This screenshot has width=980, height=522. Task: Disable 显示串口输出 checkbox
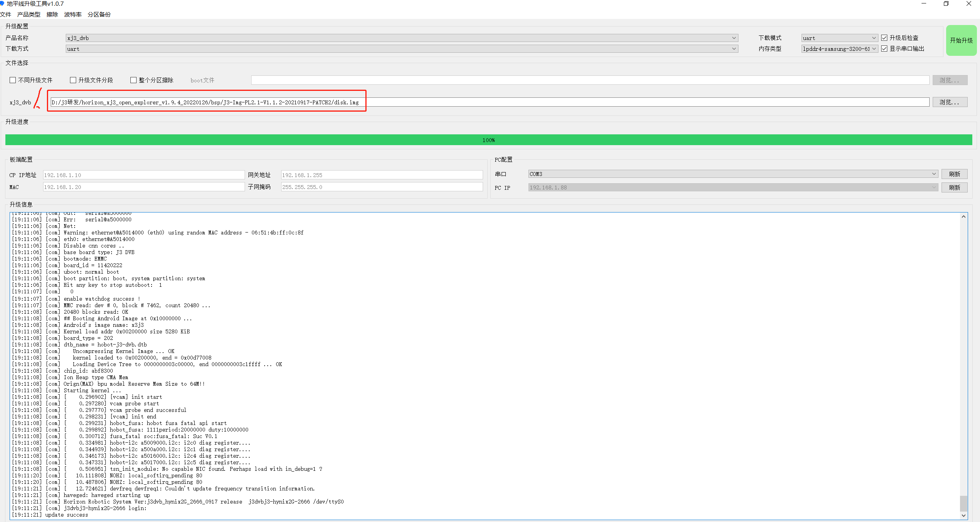[884, 49]
